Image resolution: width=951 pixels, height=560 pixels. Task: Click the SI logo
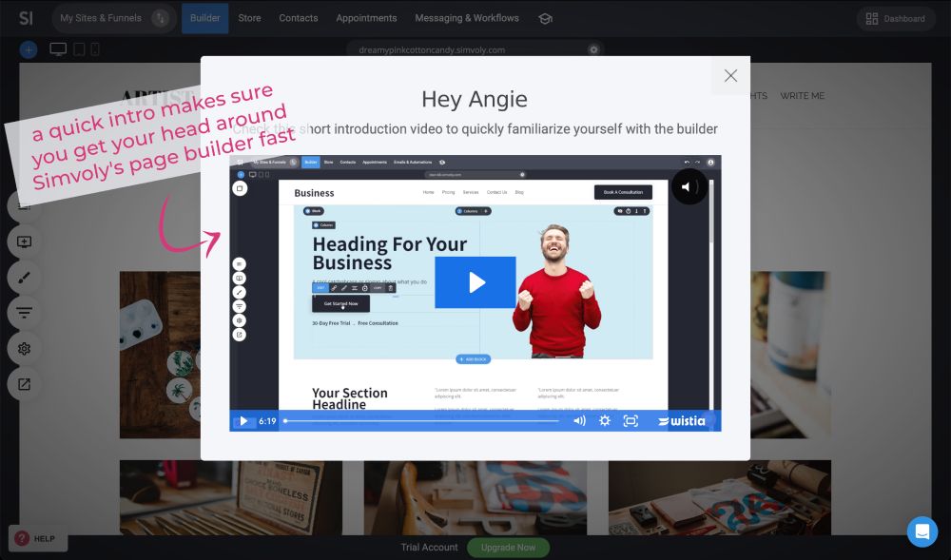(x=26, y=18)
